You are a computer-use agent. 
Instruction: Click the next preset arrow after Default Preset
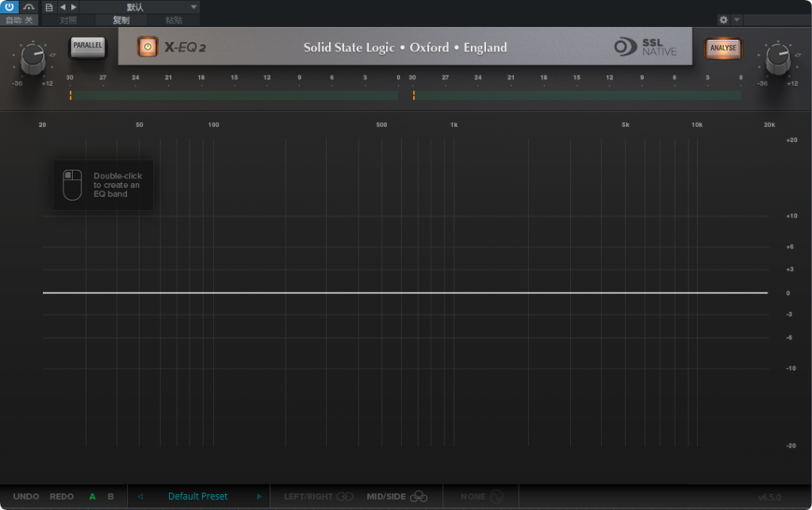click(259, 497)
